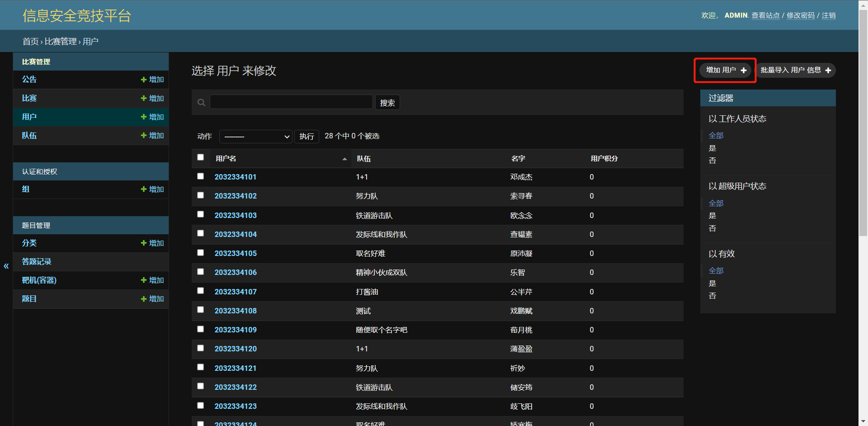The height and width of the screenshot is (426, 868).
Task: Click the plus add icon beside 队伍
Action: point(144,135)
